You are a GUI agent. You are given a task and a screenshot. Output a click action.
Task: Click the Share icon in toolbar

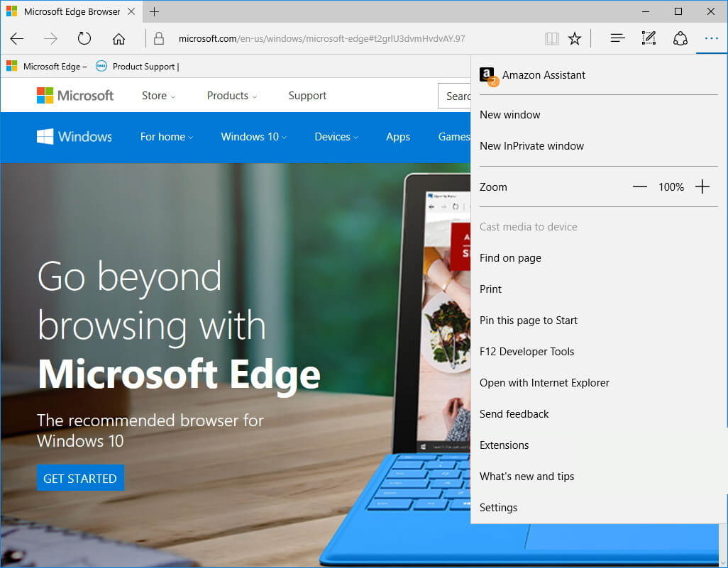680,38
